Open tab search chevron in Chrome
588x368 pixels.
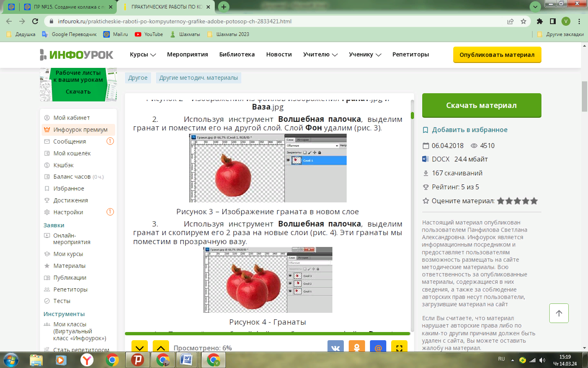click(x=535, y=7)
